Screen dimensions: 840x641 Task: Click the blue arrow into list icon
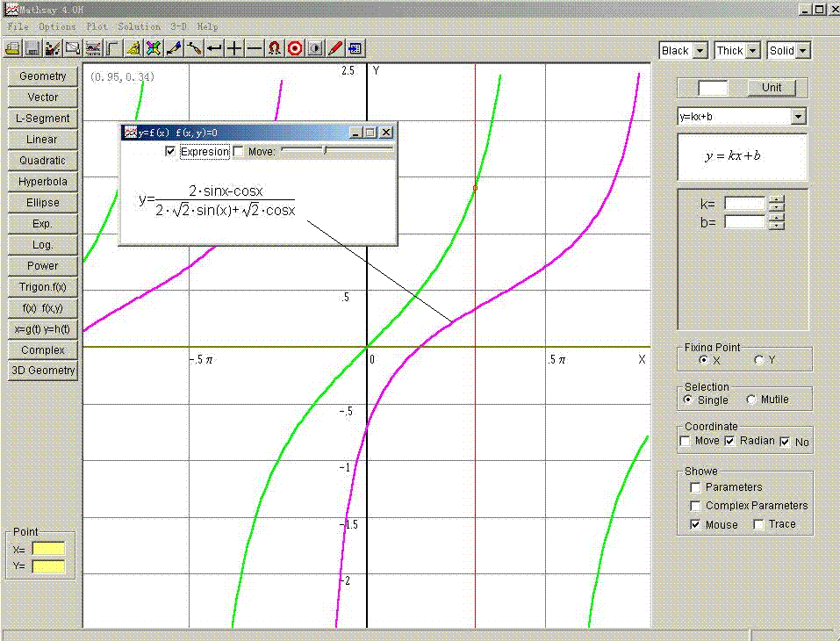tap(355, 49)
